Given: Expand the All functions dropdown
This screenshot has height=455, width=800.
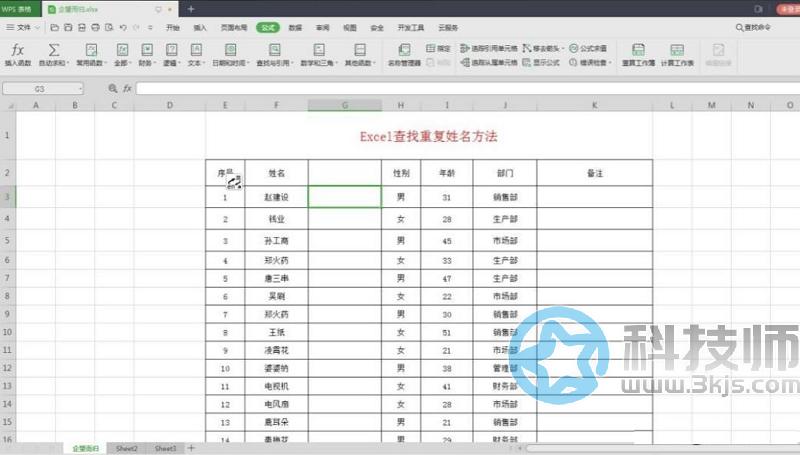Looking at the screenshot, I should pos(122,55).
